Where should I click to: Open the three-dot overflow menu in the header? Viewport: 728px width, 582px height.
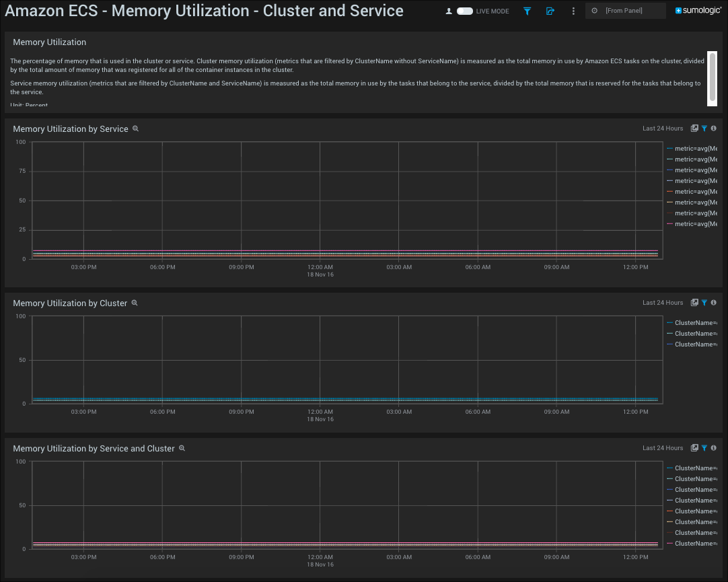(x=573, y=11)
